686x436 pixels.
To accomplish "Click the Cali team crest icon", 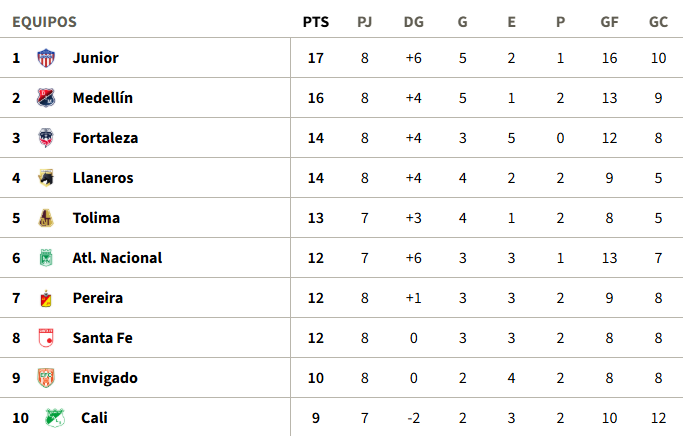I will 55,418.
